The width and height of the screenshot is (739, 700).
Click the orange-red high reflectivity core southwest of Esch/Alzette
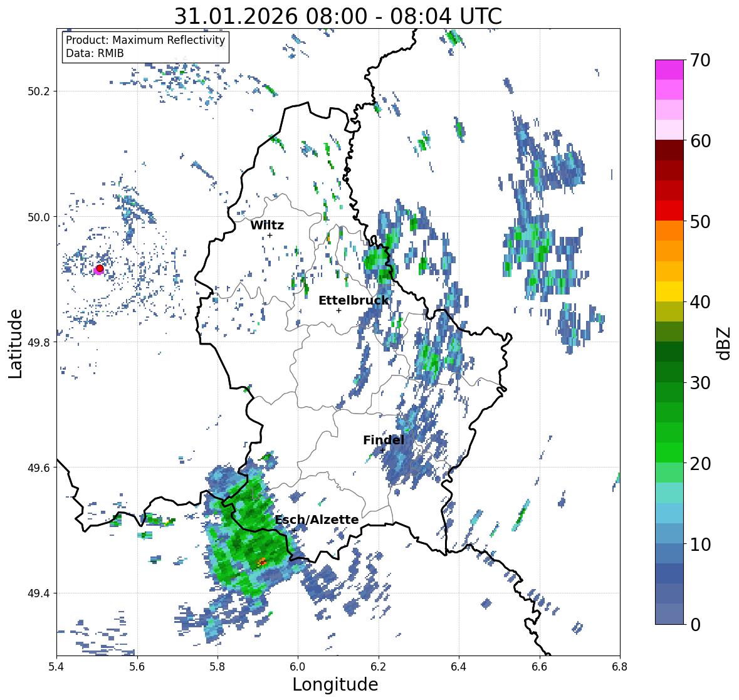click(x=261, y=562)
